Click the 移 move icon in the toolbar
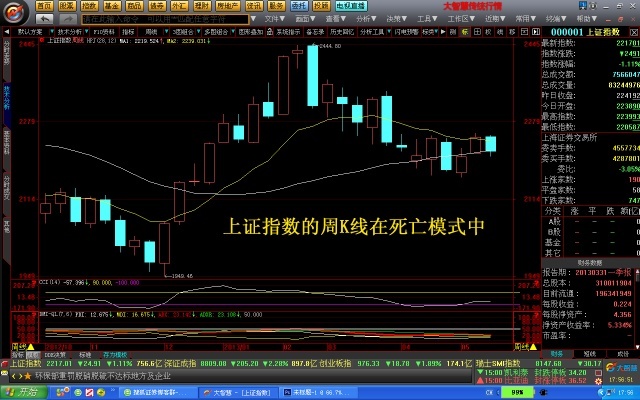The image size is (640, 400). point(512,32)
